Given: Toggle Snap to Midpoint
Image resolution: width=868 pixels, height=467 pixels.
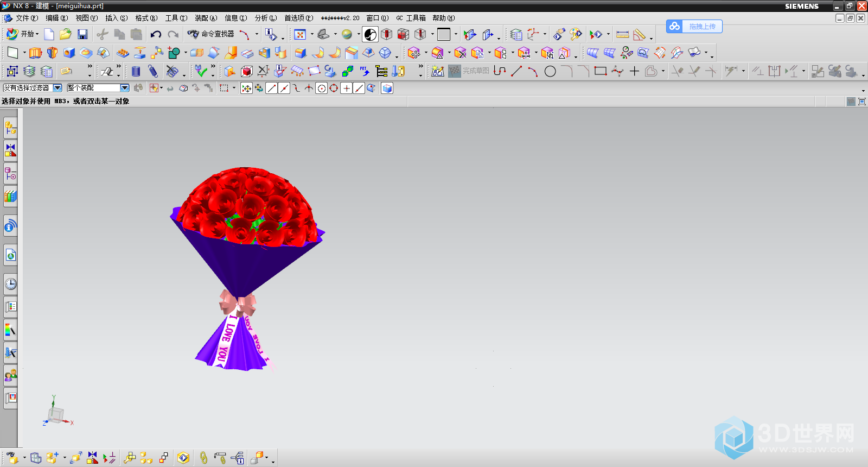Looking at the screenshot, I should 284,88.
